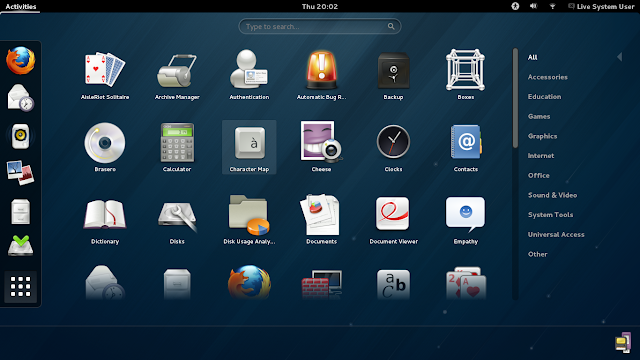Select the Internet category
Screen dimensions: 640x360
(x=541, y=156)
